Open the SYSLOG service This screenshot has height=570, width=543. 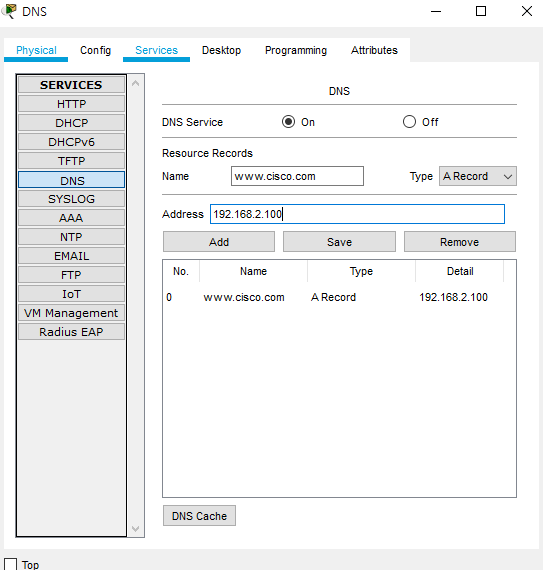pyautogui.click(x=71, y=199)
